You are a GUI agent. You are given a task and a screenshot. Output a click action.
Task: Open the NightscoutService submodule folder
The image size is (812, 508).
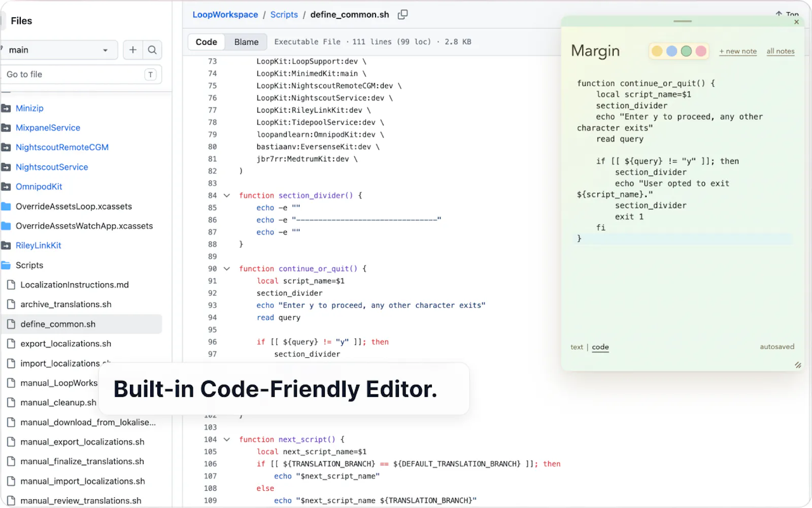52,167
